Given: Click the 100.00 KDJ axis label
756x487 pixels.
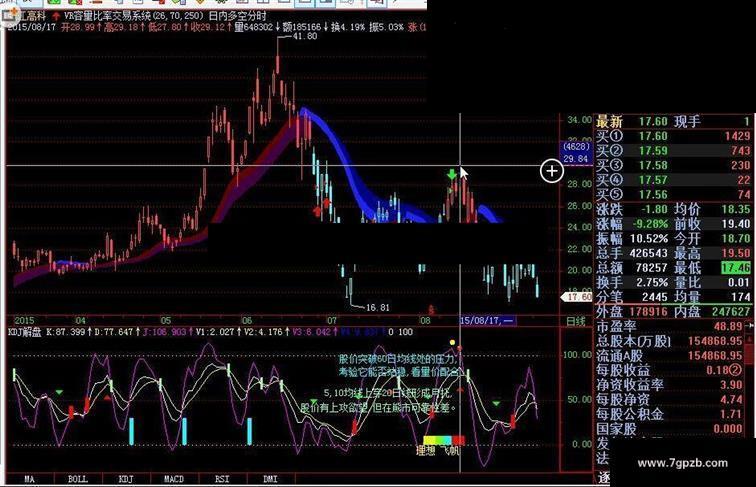Looking at the screenshot, I should [x=577, y=355].
